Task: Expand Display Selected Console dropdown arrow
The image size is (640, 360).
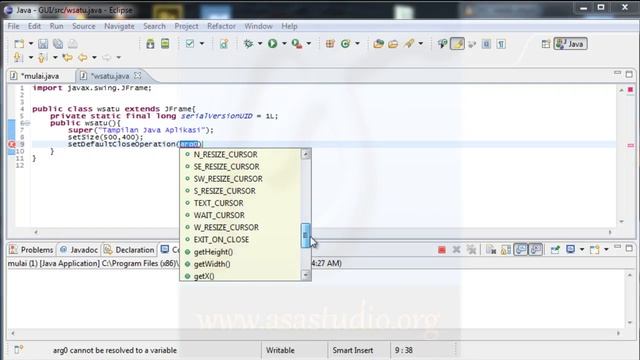Action: (x=582, y=249)
